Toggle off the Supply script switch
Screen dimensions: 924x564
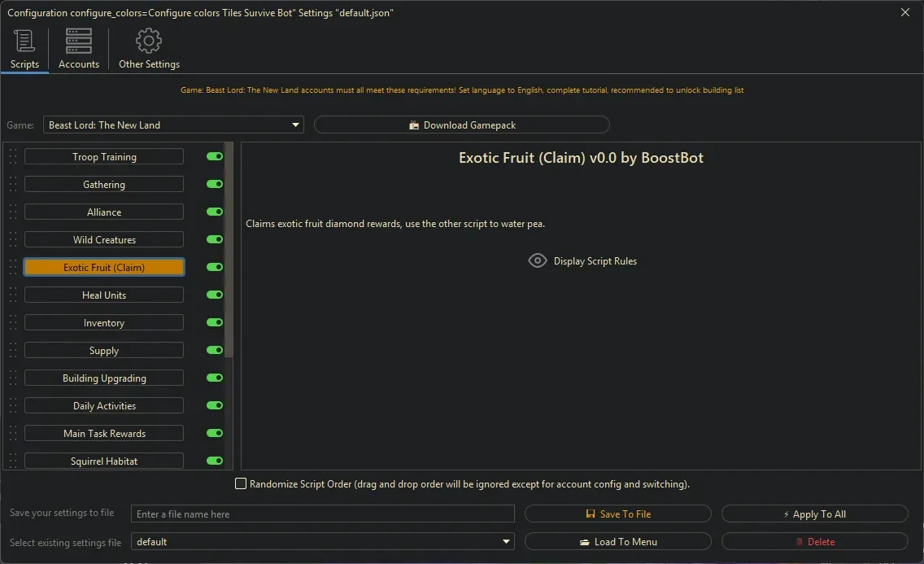coord(214,350)
